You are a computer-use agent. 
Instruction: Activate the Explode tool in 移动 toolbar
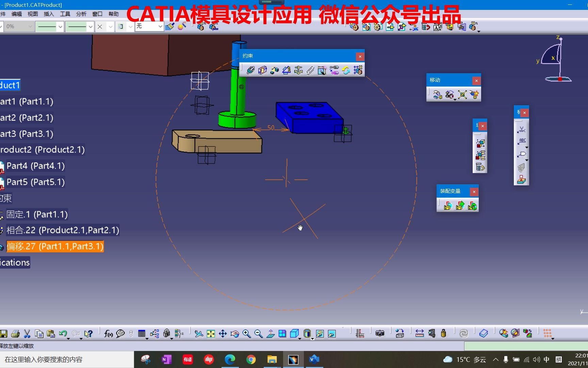coord(462,95)
